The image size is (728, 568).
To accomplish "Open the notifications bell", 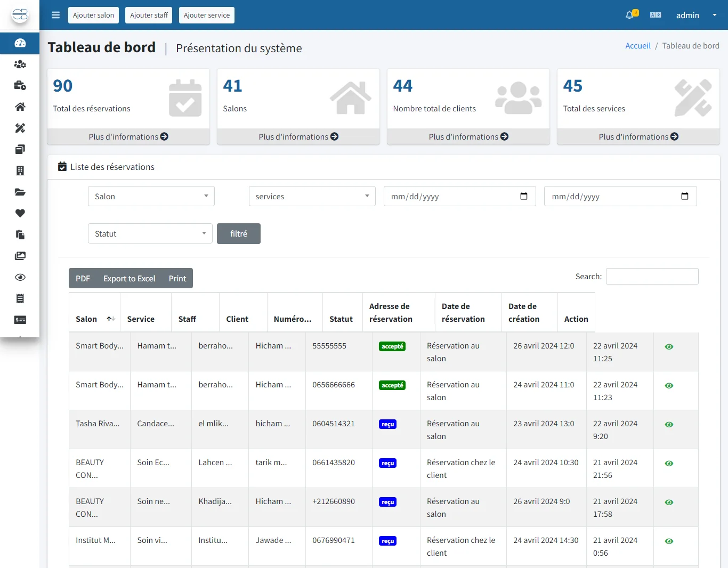I will coord(630,15).
